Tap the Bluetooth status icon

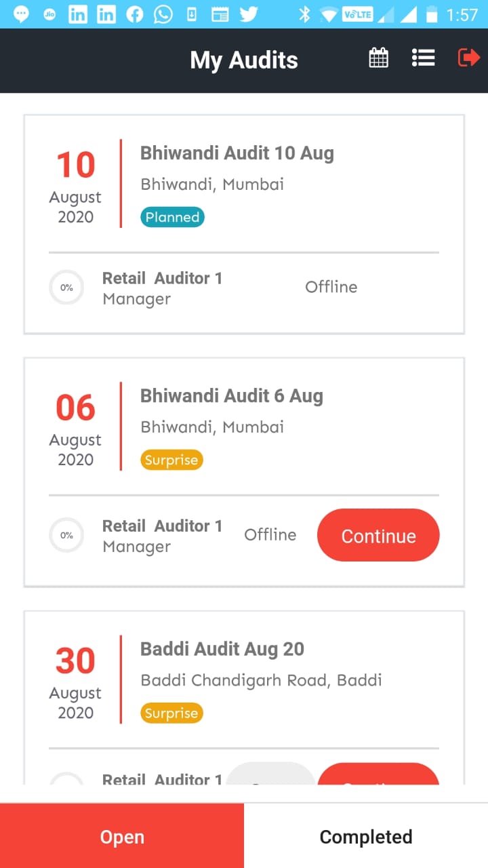click(305, 14)
